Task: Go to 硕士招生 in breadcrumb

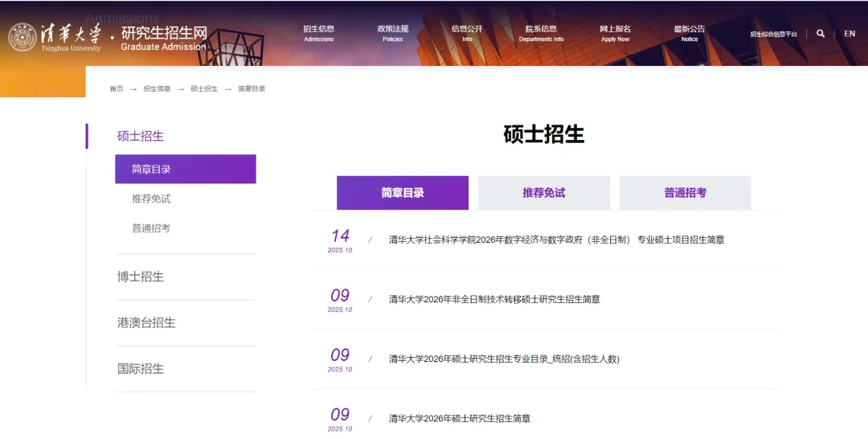Action: (x=204, y=88)
